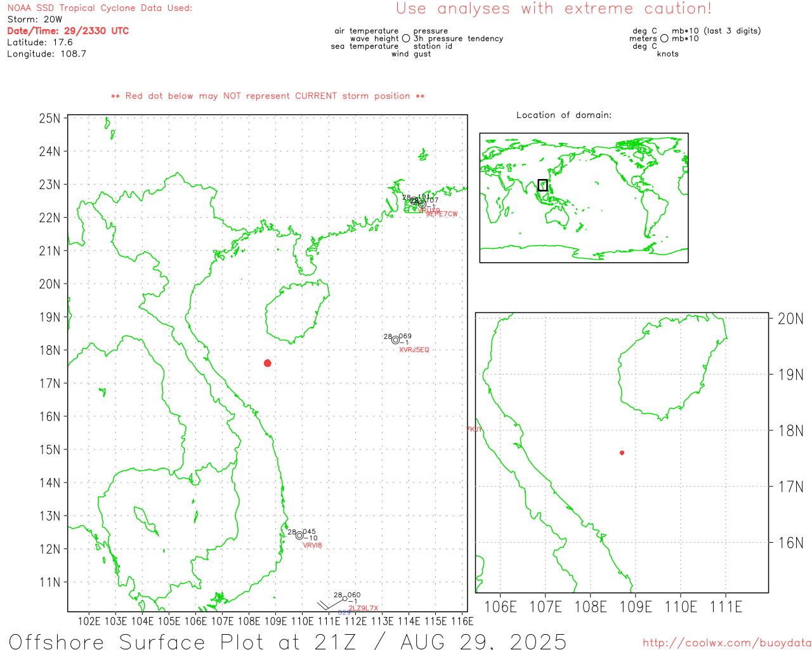Click the red storm position dot on main map
The height and width of the screenshot is (650, 812).
click(x=268, y=363)
